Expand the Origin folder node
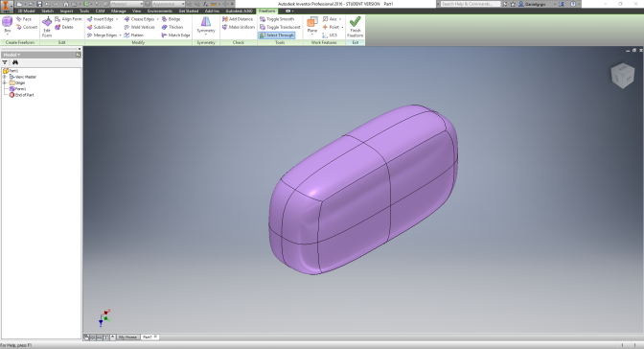 (5, 83)
